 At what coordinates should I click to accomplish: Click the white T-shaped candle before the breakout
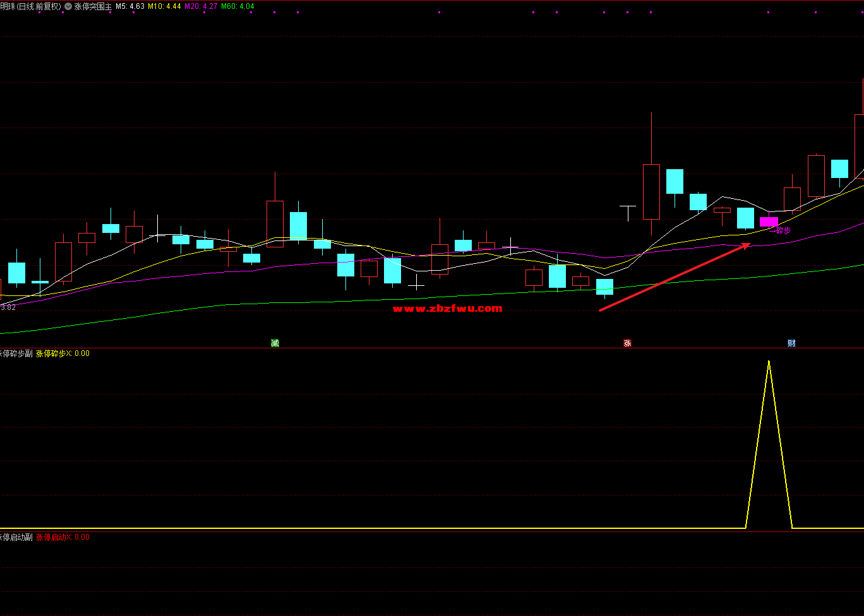627,208
